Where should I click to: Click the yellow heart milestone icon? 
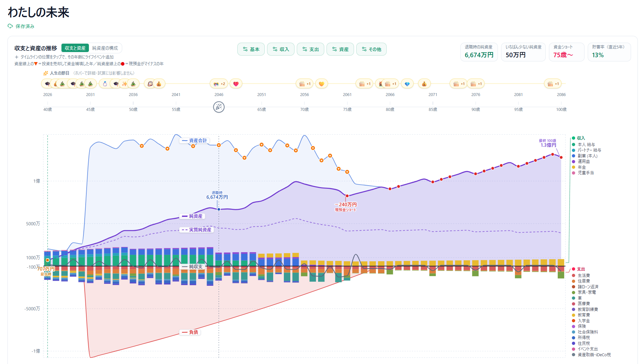point(321,84)
